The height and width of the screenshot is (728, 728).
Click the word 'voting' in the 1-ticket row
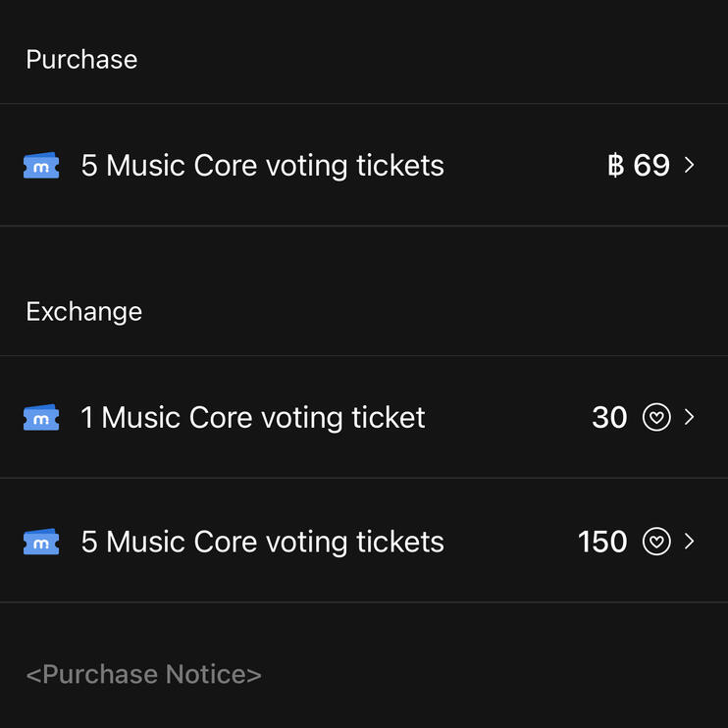click(294, 418)
